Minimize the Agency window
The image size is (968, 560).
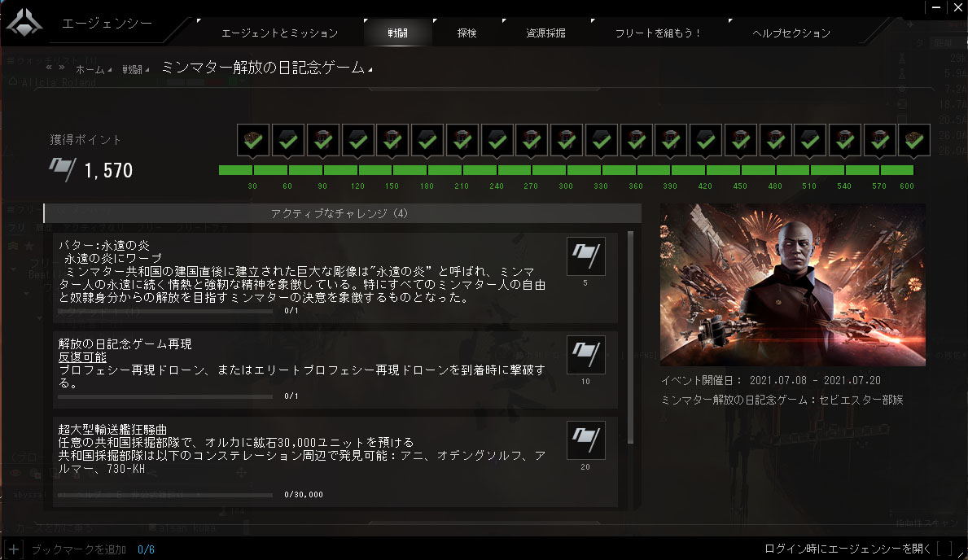936,7
